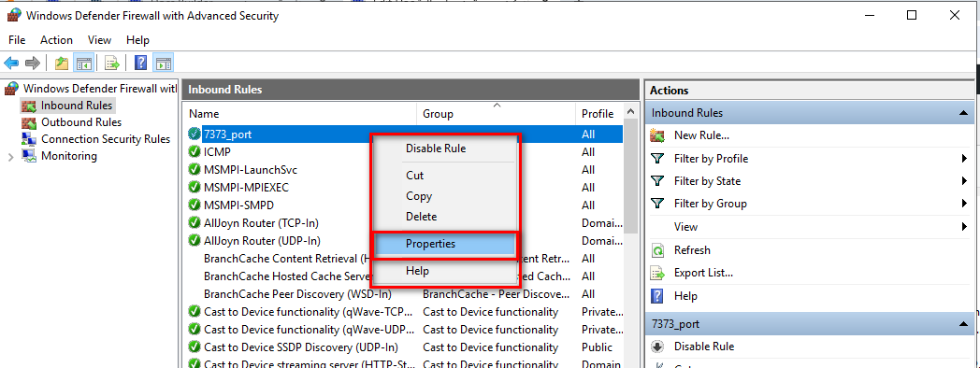This screenshot has height=368, width=980.
Task: Click the Filter by Group funnel icon
Action: (x=657, y=204)
